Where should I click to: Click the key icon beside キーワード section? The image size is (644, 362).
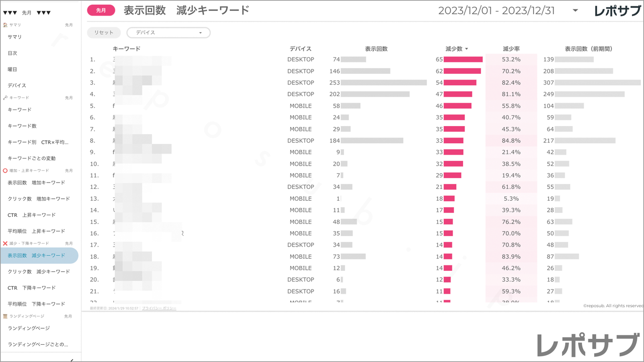(5, 98)
